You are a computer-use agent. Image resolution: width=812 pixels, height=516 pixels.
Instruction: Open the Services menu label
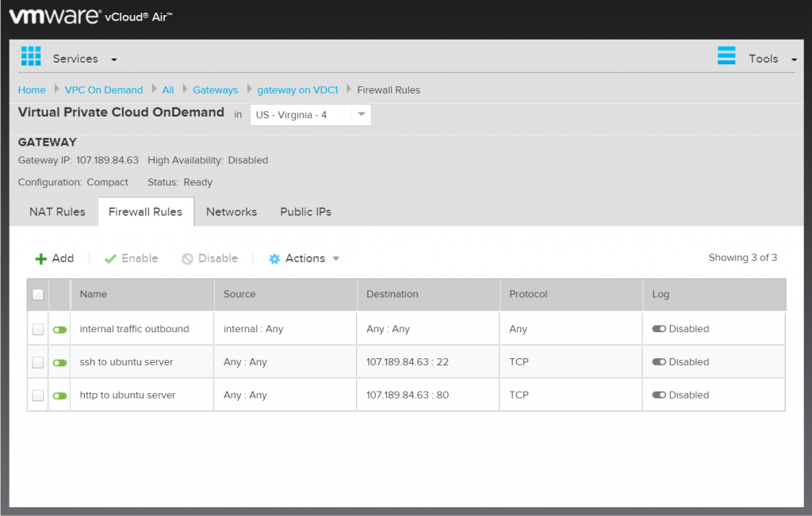75,59
